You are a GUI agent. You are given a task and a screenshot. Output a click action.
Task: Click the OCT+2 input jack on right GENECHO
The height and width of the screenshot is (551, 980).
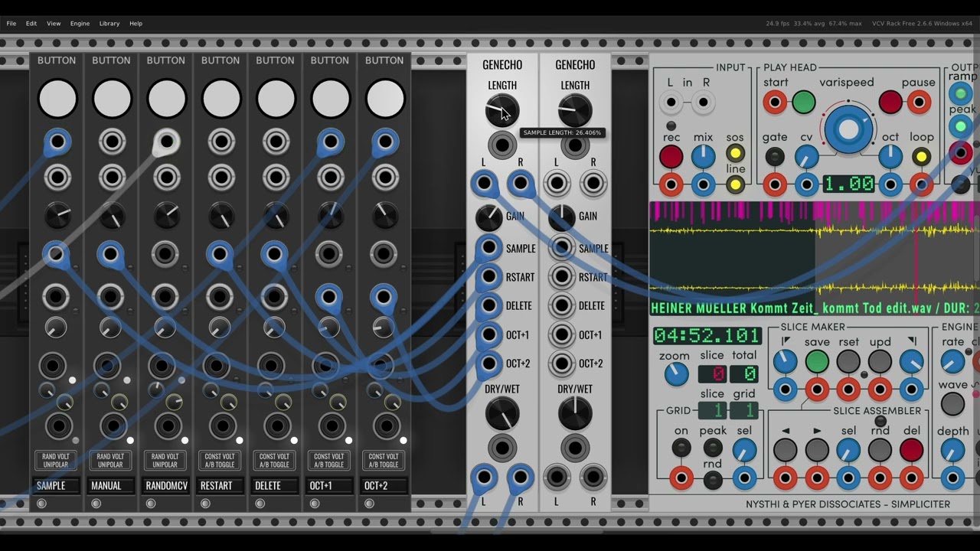pyautogui.click(x=562, y=364)
